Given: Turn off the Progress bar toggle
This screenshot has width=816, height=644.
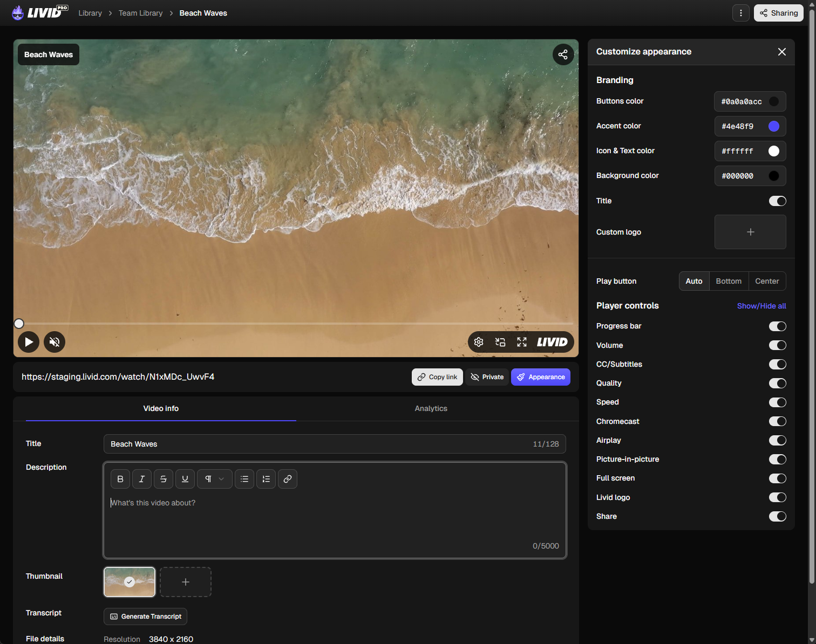Looking at the screenshot, I should click(777, 326).
